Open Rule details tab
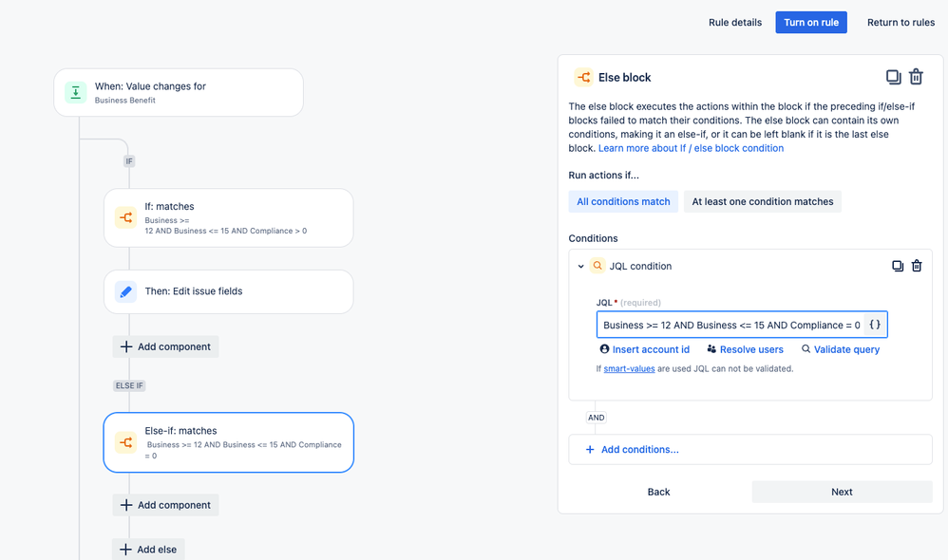This screenshot has height=560, width=948. tap(734, 22)
